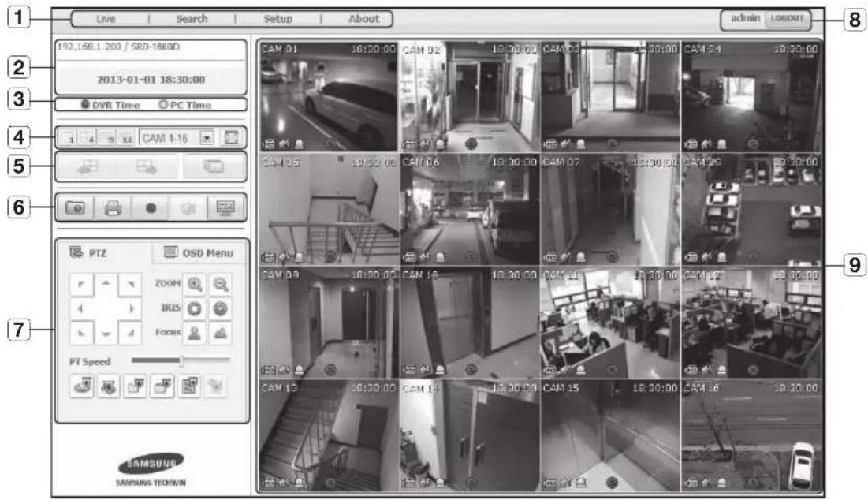The width and height of the screenshot is (868, 500).
Task: Select the CAM 16 video tile
Action: click(x=752, y=435)
